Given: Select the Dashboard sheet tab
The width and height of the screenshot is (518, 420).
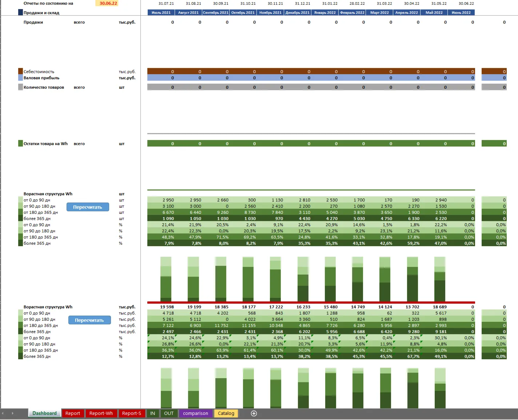Looking at the screenshot, I should pos(44,413).
